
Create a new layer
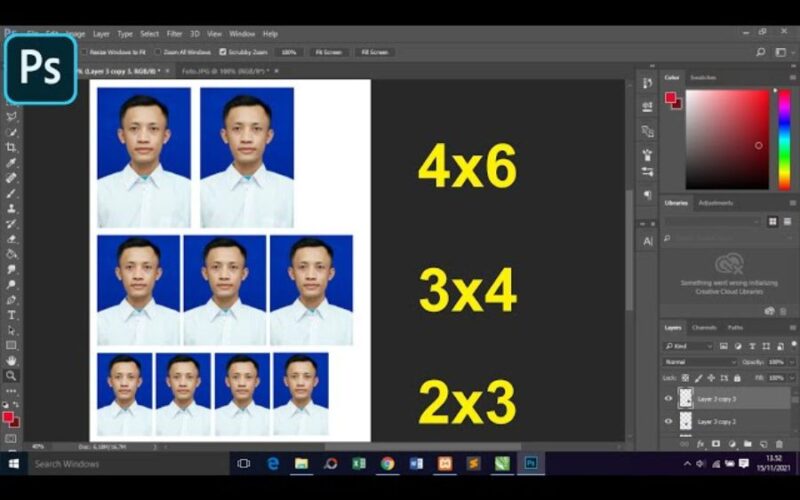(763, 444)
